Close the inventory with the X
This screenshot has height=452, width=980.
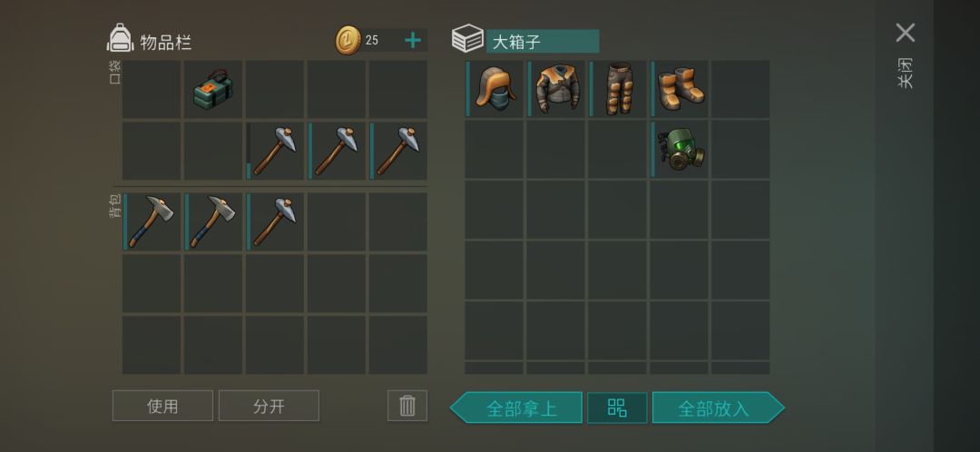coord(905,33)
